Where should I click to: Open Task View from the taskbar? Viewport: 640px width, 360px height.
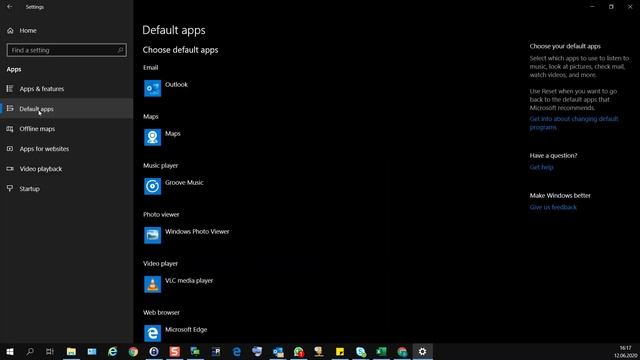pos(50,351)
